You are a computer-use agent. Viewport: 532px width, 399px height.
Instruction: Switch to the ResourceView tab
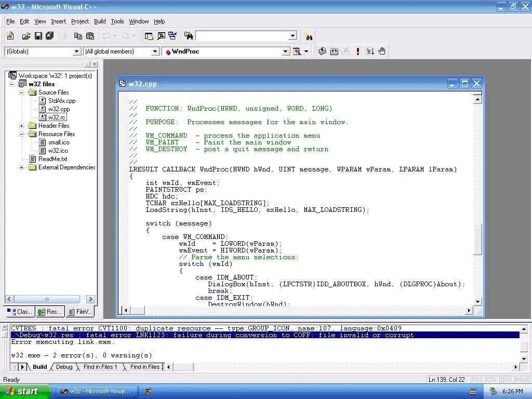point(49,312)
